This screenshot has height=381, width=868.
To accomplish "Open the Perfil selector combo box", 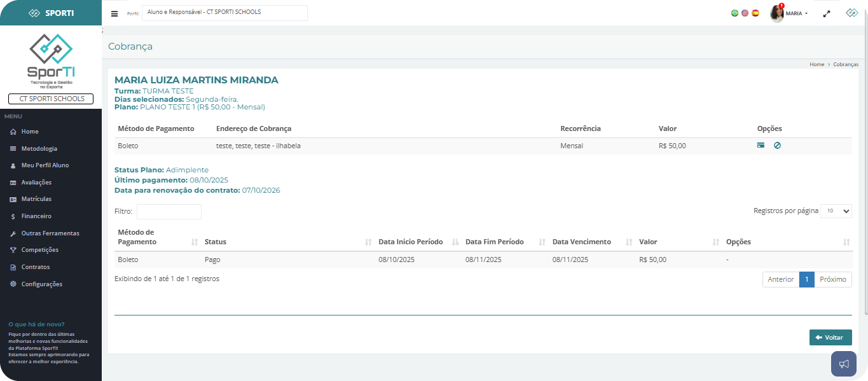I will 224,13.
